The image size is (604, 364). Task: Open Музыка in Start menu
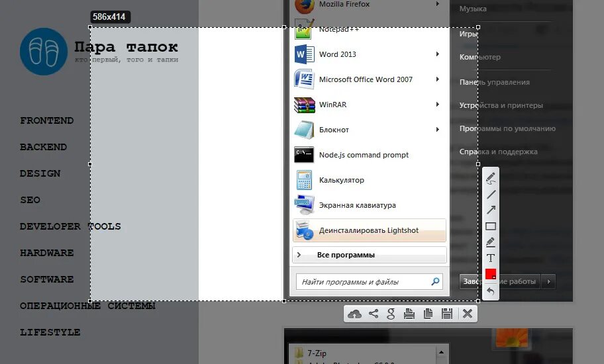[473, 9]
